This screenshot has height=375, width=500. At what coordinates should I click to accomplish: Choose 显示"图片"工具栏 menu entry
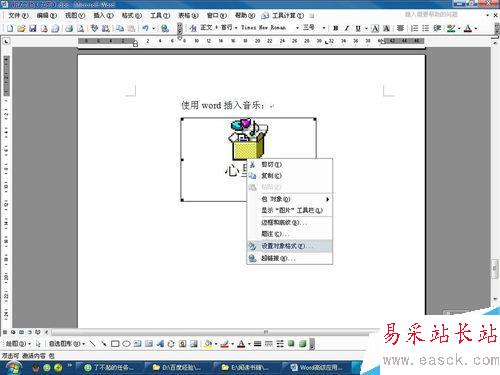290,210
